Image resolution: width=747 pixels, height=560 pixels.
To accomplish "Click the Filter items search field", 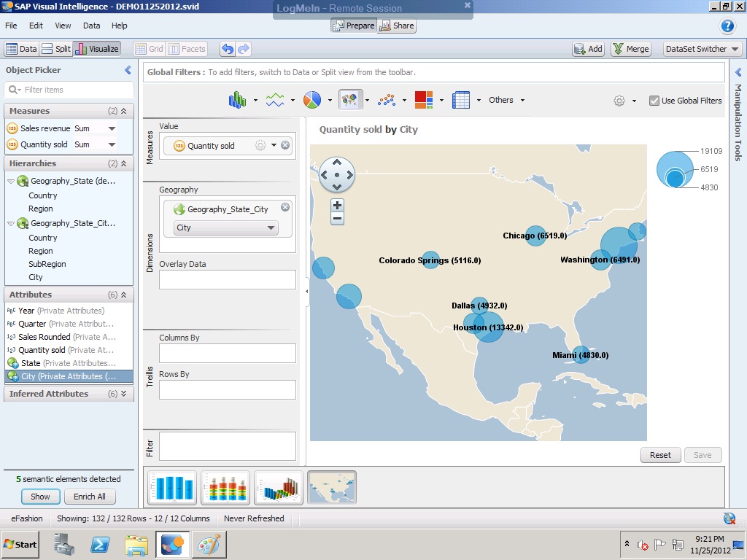I will [69, 90].
